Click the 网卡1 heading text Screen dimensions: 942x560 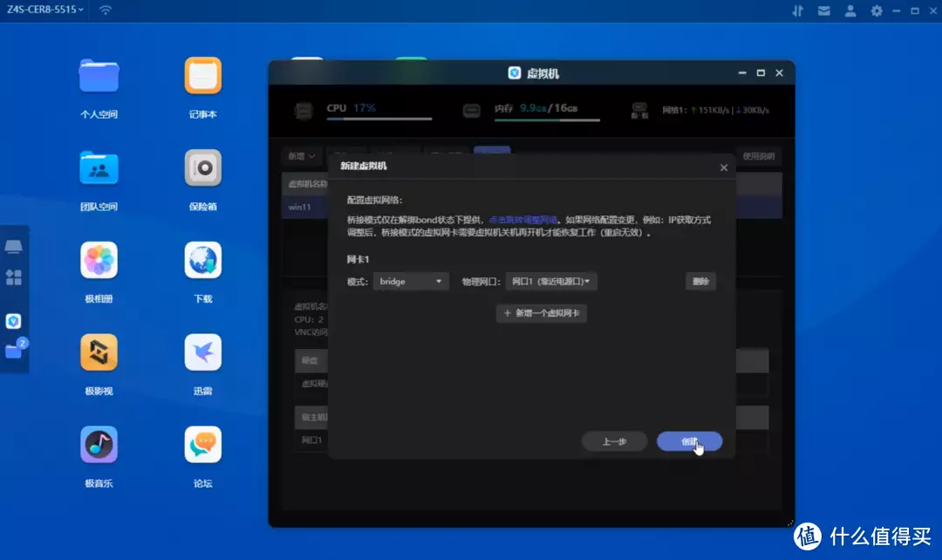358,260
